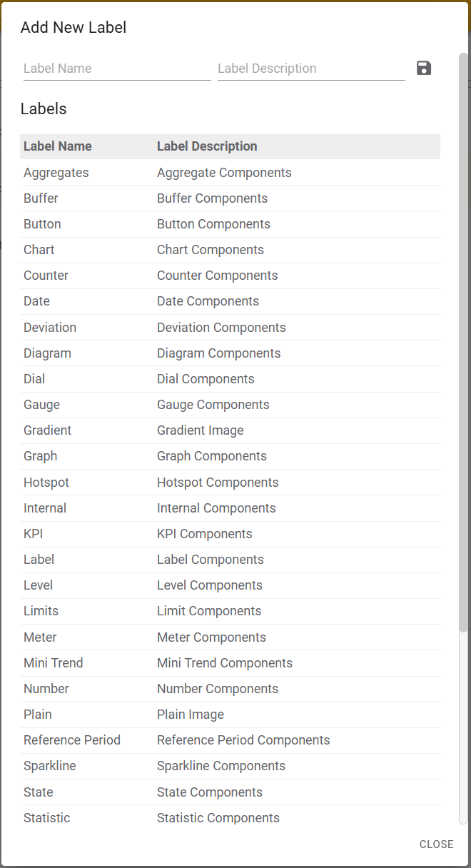Select the Reference Period label row
471x868 pixels.
[72, 740]
